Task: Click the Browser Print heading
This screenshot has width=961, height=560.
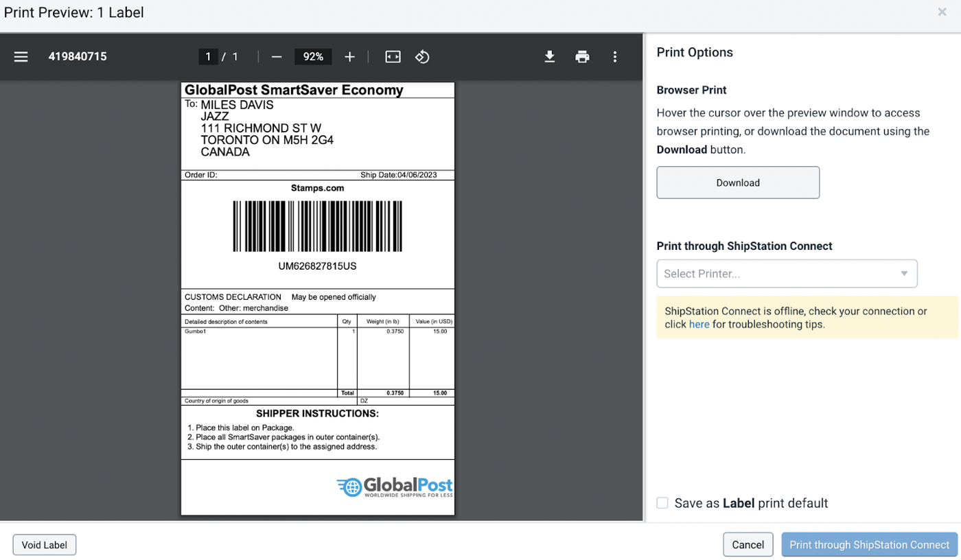Action: tap(691, 90)
